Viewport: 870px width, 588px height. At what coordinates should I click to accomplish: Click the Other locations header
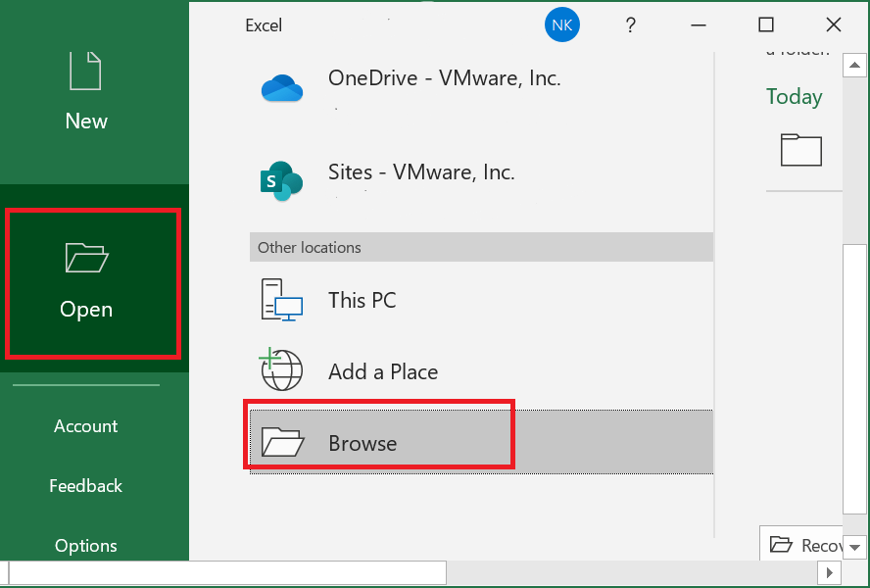click(481, 247)
